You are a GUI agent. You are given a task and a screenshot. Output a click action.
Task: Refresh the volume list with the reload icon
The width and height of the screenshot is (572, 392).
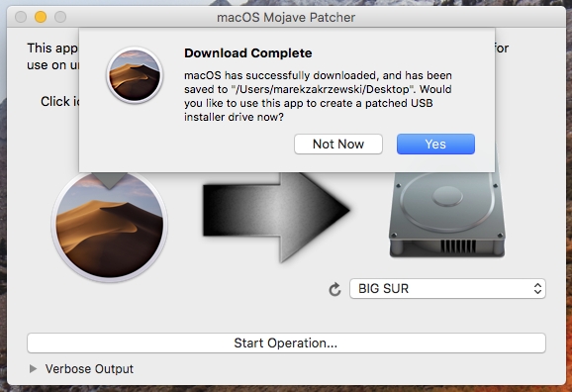pyautogui.click(x=334, y=289)
